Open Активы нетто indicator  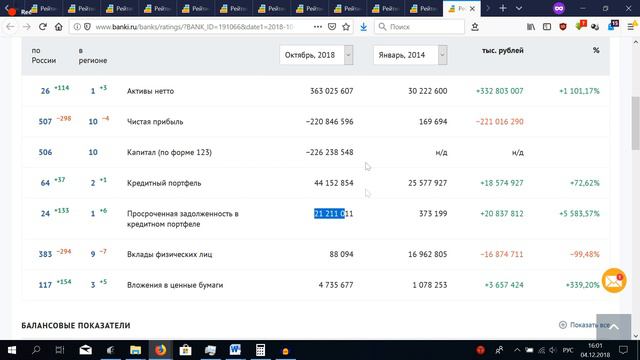(x=150, y=91)
